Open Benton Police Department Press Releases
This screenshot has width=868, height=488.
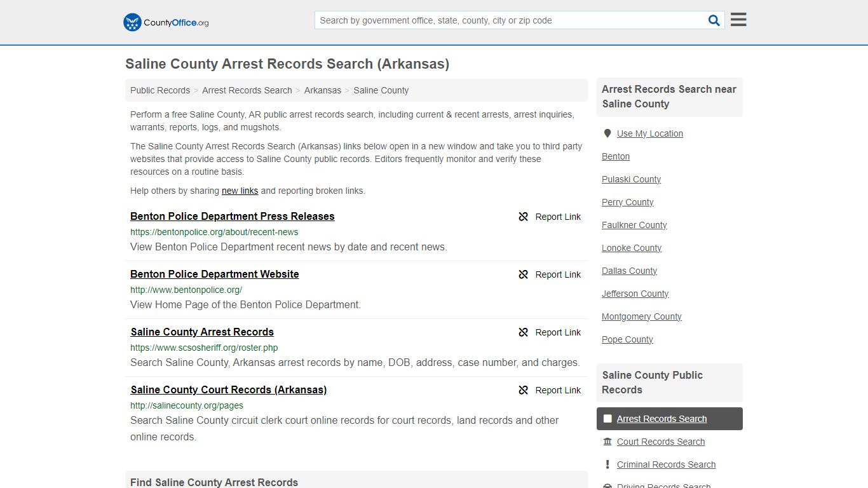(233, 216)
